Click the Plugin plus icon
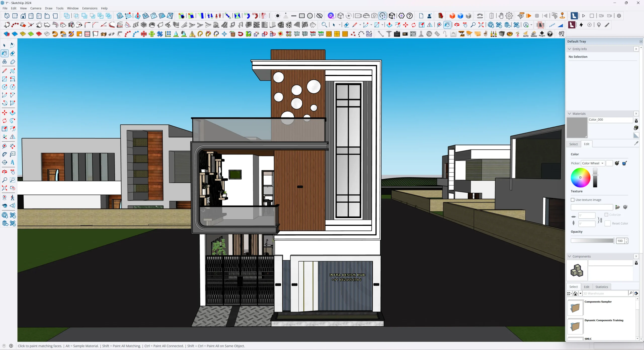The width and height of the screenshot is (644, 350). [x=542, y=34]
